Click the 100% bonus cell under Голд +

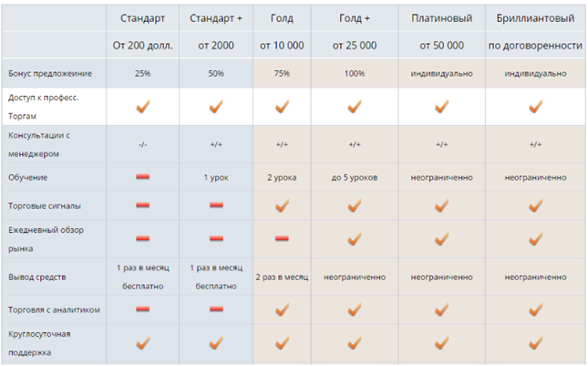click(353, 72)
